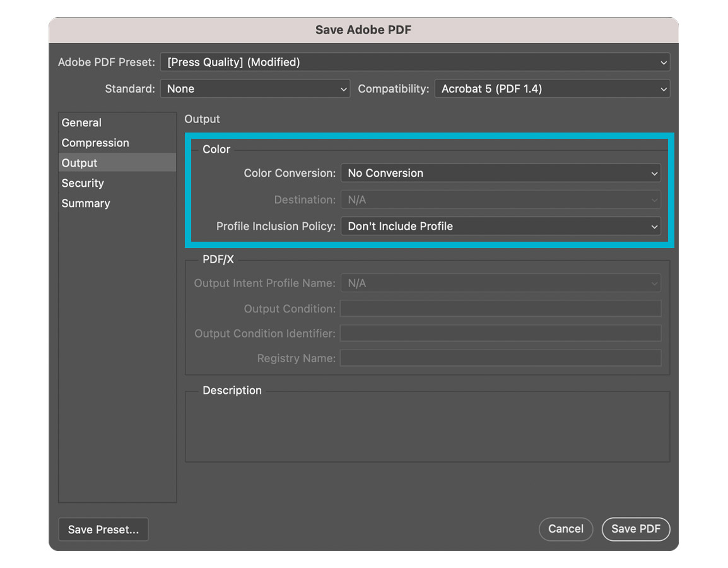
Task: Click the Output Condition text field
Action: [500, 309]
